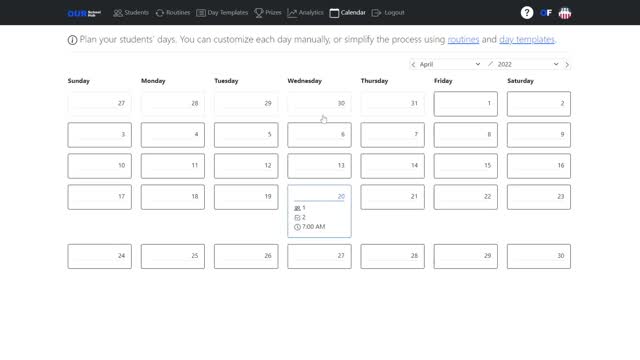The height and width of the screenshot is (360, 640).
Task: Select Sunday April 17 cell
Action: click(x=100, y=197)
